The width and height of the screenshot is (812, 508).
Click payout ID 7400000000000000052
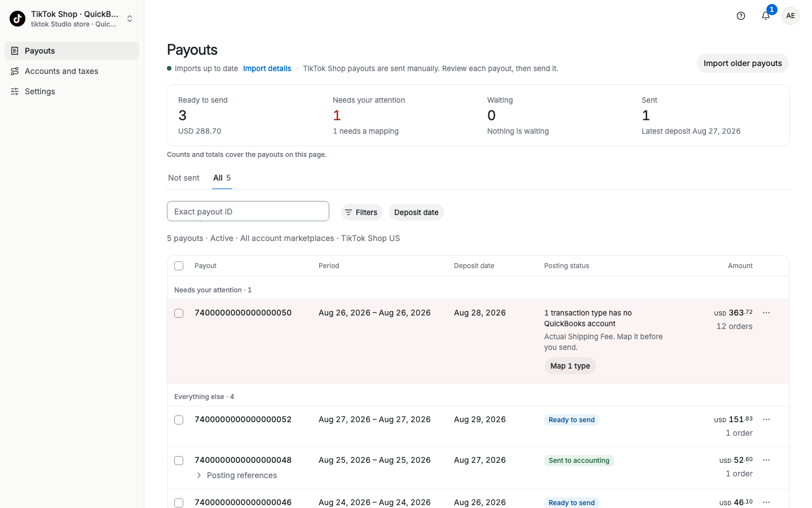click(243, 419)
